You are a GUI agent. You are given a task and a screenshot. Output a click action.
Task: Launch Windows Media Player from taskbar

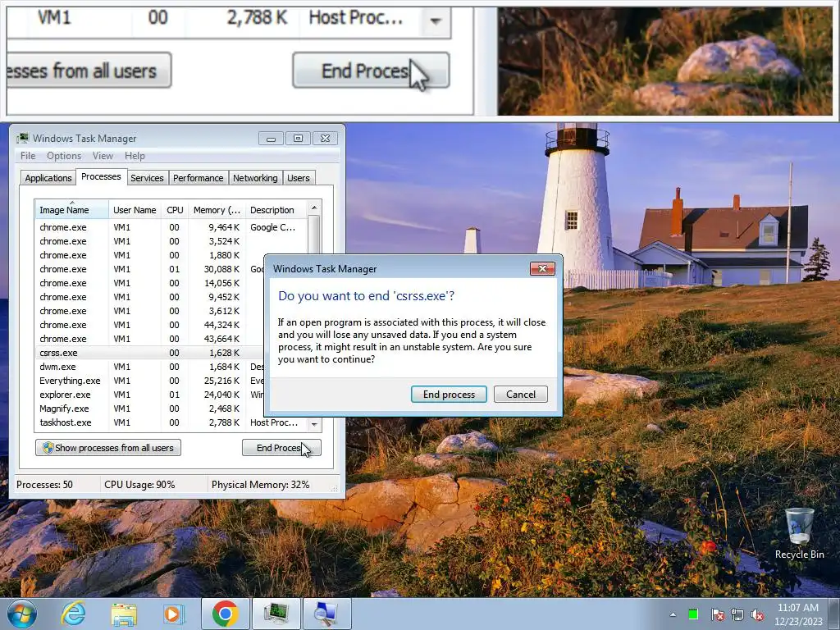tap(174, 614)
